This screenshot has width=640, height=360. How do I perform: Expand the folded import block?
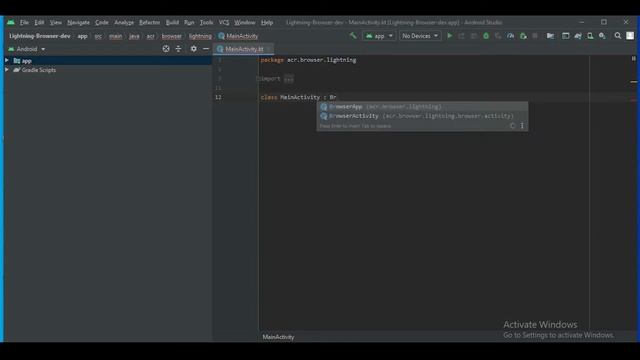[x=258, y=78]
